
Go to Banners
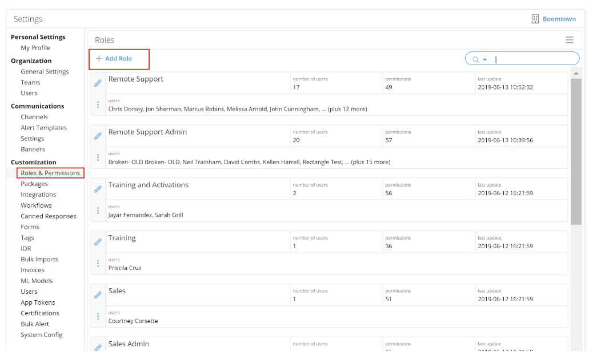[33, 149]
